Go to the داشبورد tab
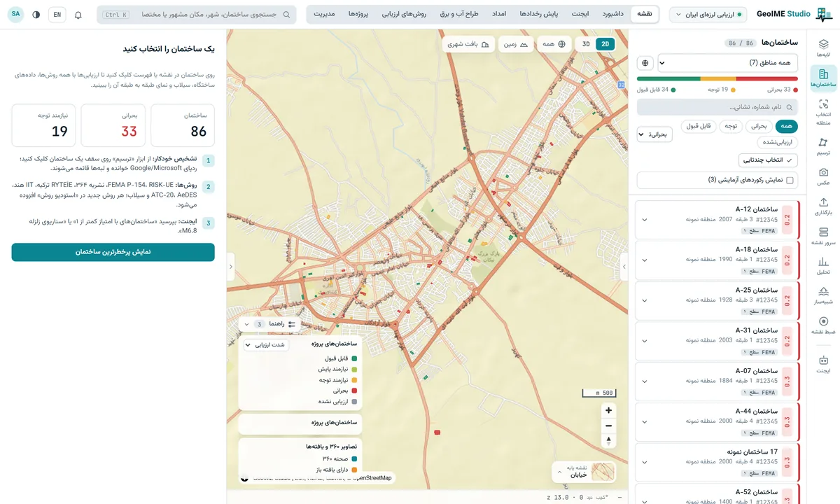The width and height of the screenshot is (840, 504). click(612, 14)
